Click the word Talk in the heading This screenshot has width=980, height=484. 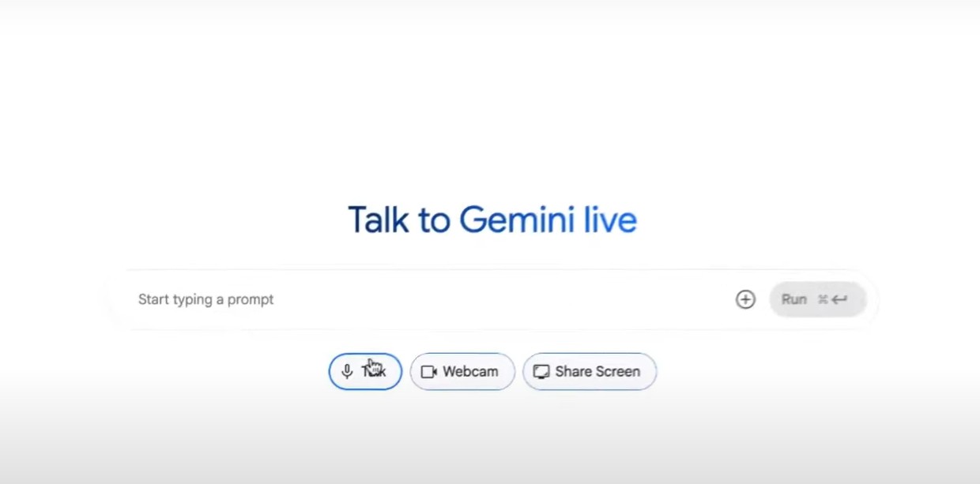pyautogui.click(x=379, y=219)
